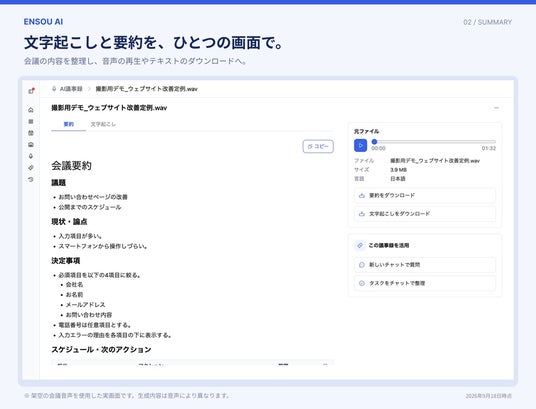
Task: Click the square grid icon below Home in sidebar
Action: coord(31,121)
